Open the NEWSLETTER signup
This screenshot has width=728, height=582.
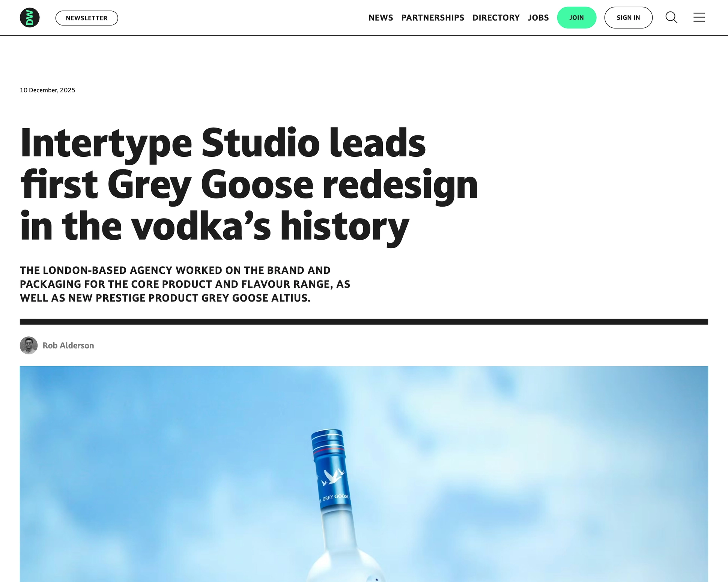click(87, 18)
